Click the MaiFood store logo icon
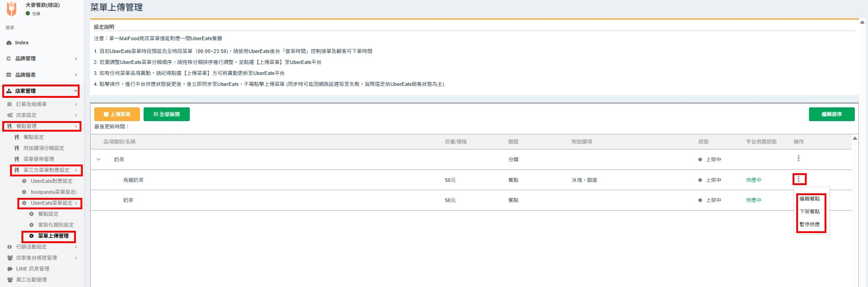The width and height of the screenshot is (868, 287). pos(11,9)
